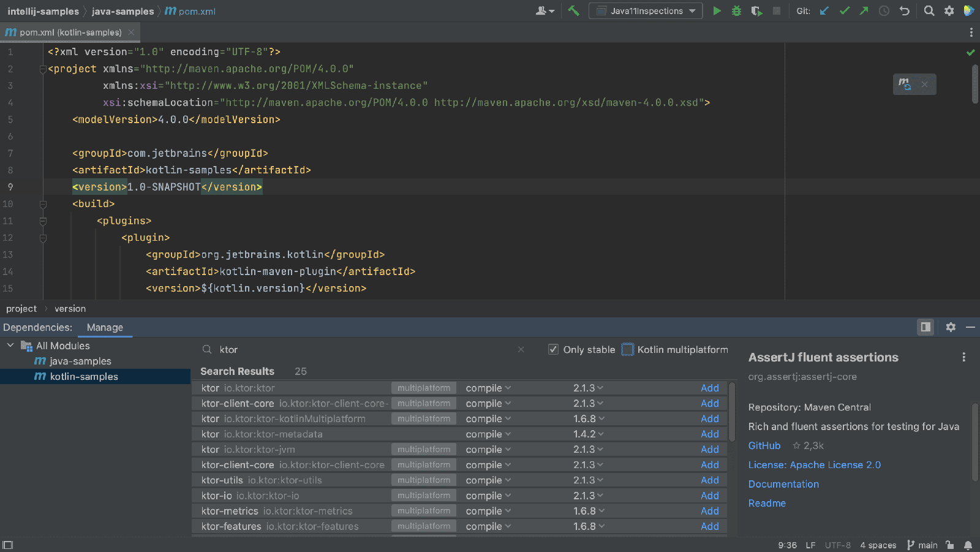
Task: Toggle code folding at the build tag
Action: tap(43, 204)
